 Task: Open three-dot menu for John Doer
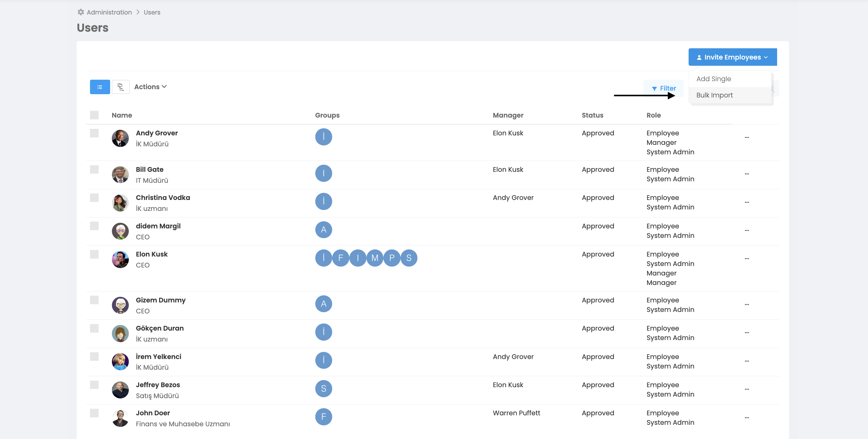point(747,417)
